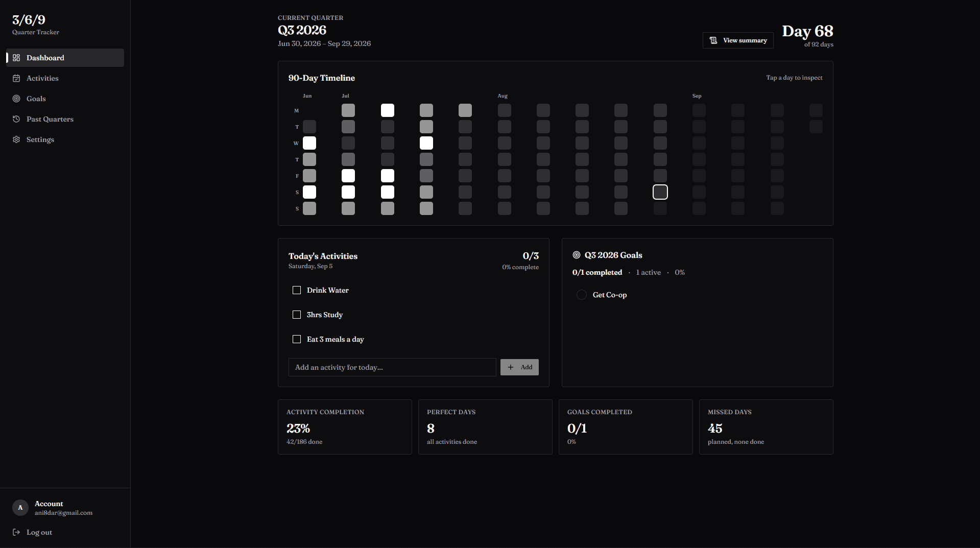The width and height of the screenshot is (980, 548).
Task: Click the Log out arrow icon
Action: click(x=16, y=532)
